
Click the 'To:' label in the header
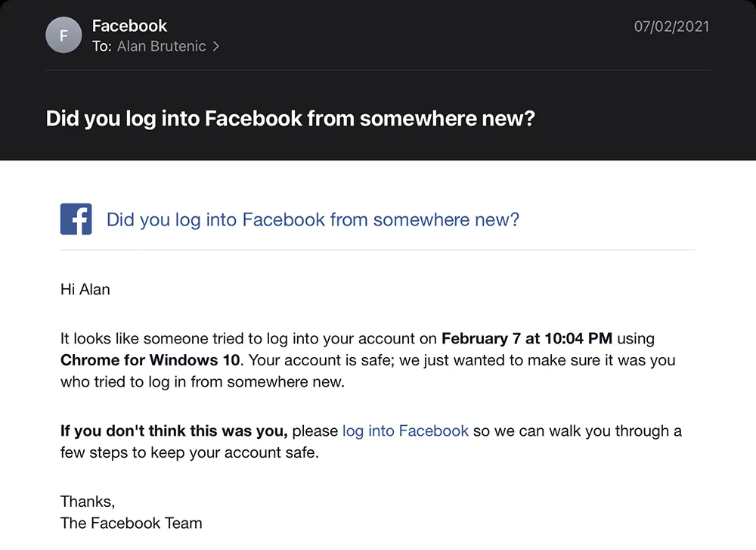(x=102, y=46)
